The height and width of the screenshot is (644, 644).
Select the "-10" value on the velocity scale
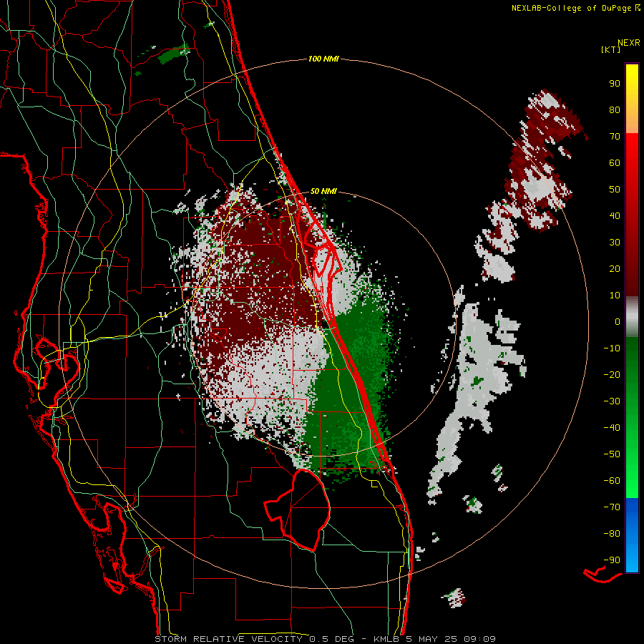point(612,348)
